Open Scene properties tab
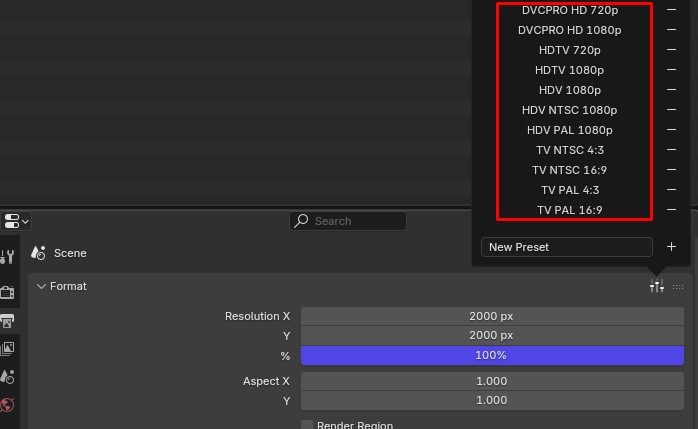698x429 pixels. pyautogui.click(x=7, y=377)
